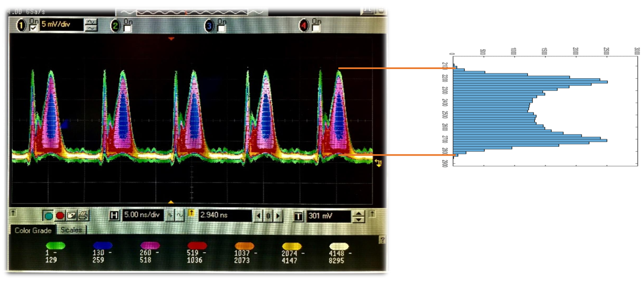Enable the channel 2 On checkbox
This screenshot has height=281, width=644.
127,29
